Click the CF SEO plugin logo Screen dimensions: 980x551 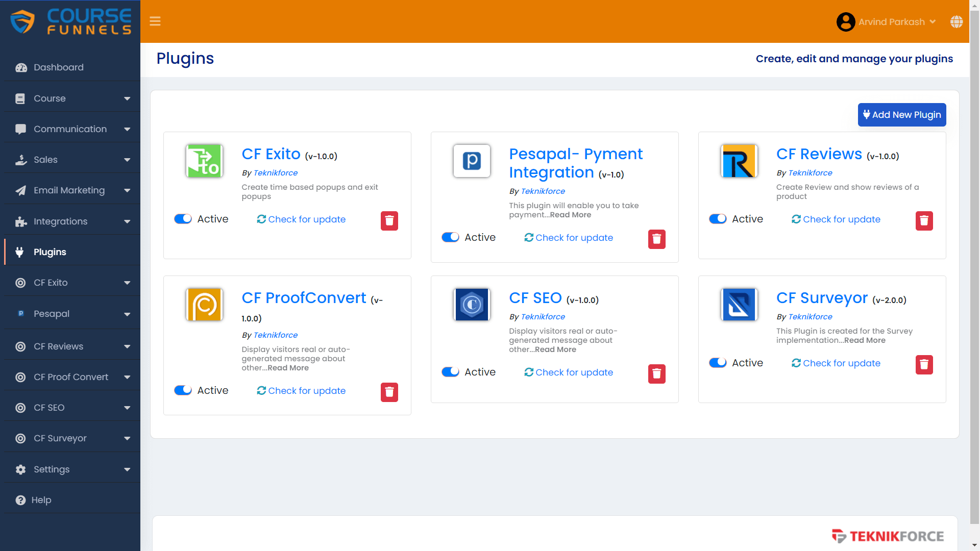[x=472, y=305]
